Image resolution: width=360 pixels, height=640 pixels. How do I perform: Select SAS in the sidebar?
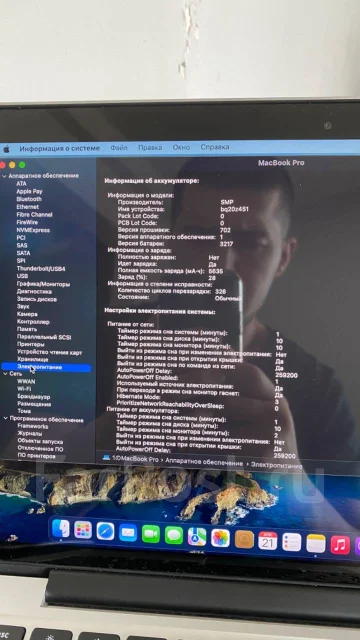coord(22,245)
